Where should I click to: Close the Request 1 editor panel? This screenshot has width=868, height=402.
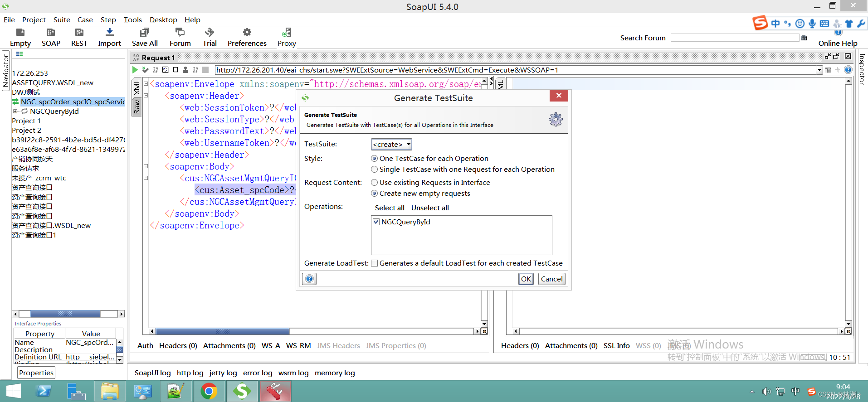point(848,57)
